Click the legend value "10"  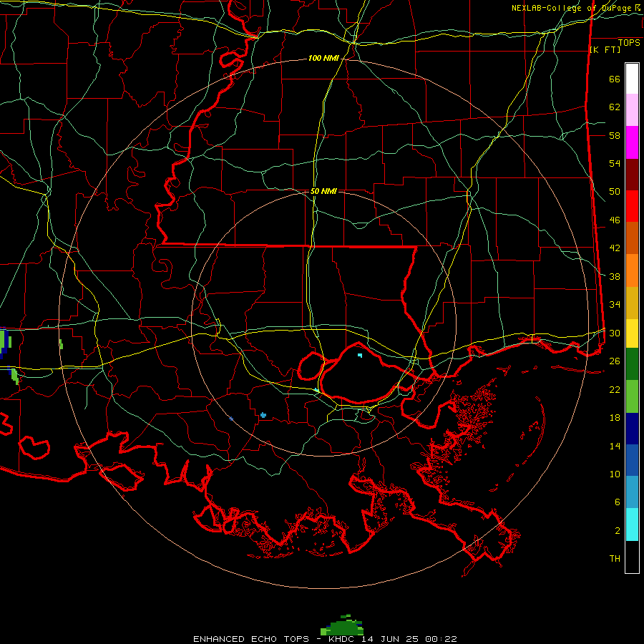(615, 474)
